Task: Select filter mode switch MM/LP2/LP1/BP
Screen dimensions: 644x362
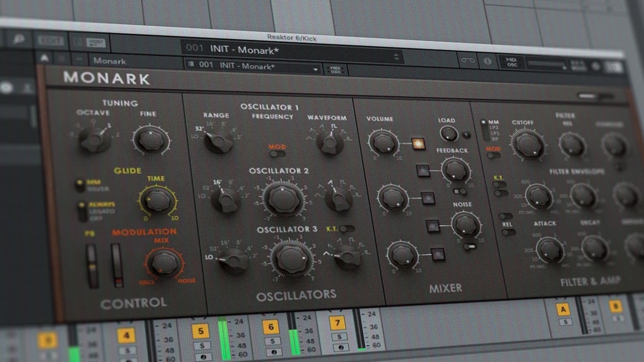Action: pyautogui.click(x=484, y=129)
